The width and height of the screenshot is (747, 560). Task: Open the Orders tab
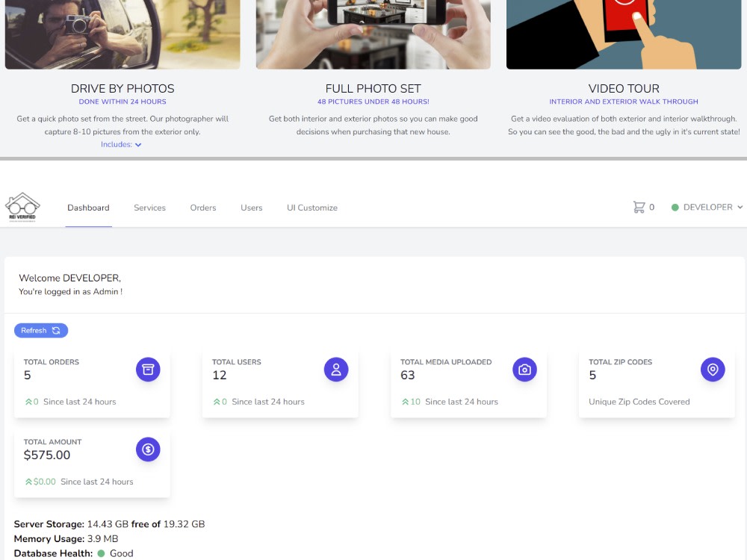203,208
